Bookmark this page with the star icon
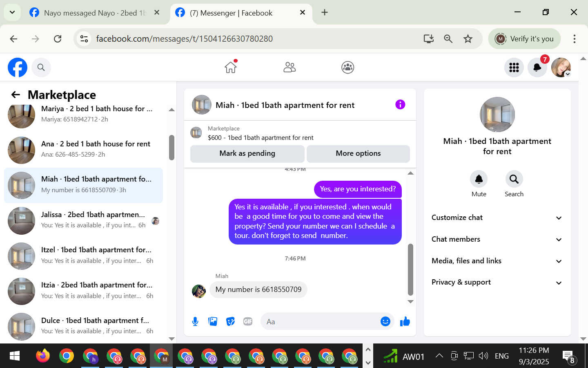This screenshot has width=588, height=368. (468, 39)
